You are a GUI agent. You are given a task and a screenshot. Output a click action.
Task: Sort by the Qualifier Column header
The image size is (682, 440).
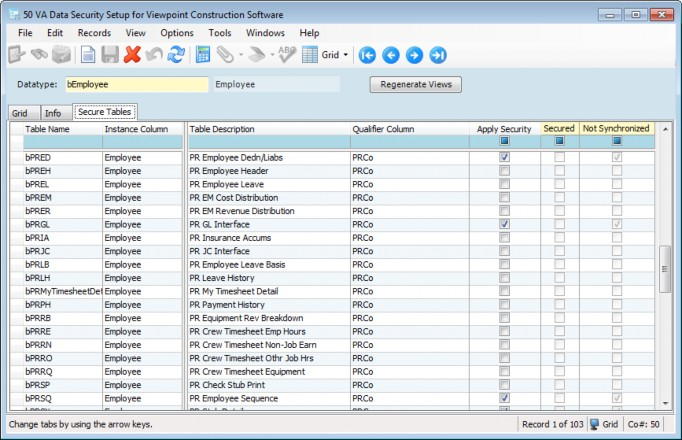pos(410,129)
